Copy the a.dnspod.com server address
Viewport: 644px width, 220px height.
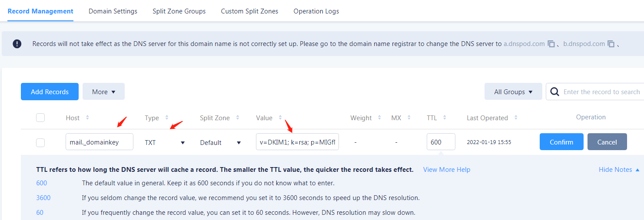(x=551, y=44)
